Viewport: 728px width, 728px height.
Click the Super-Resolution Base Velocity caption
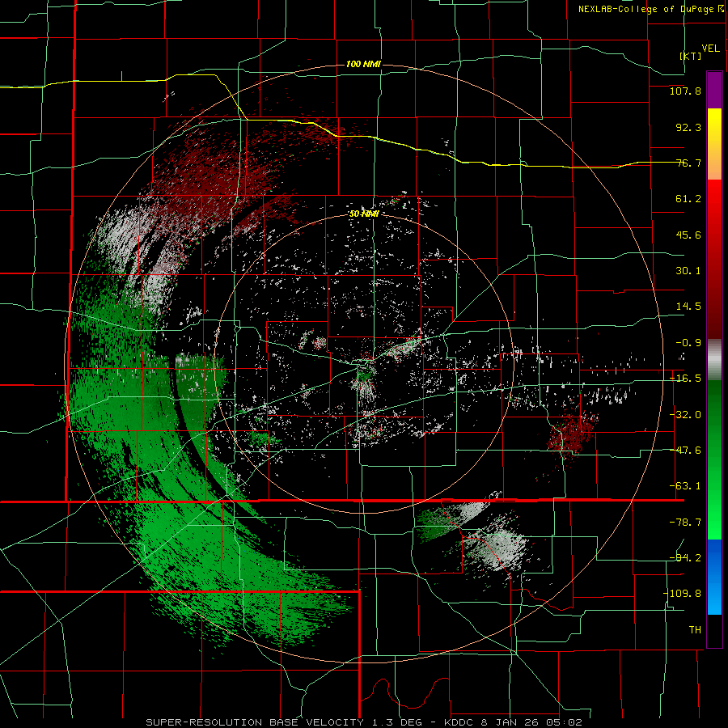[x=363, y=722]
